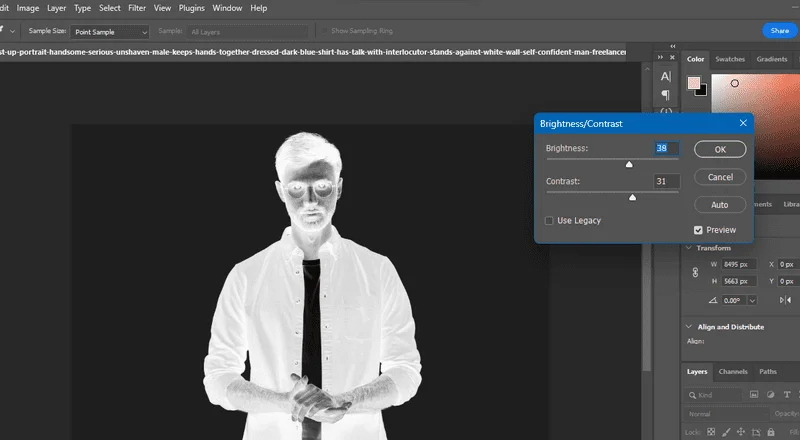The width and height of the screenshot is (800, 440).
Task: Switch to the Swatches tab
Action: point(730,59)
